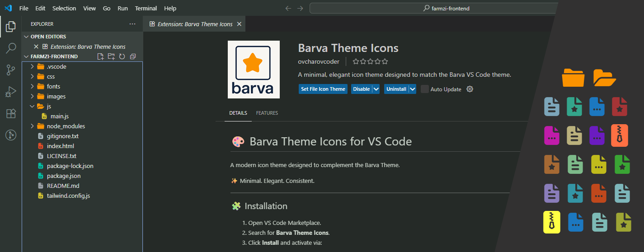Open the Edit menu
This screenshot has height=252, width=644.
(x=40, y=8)
